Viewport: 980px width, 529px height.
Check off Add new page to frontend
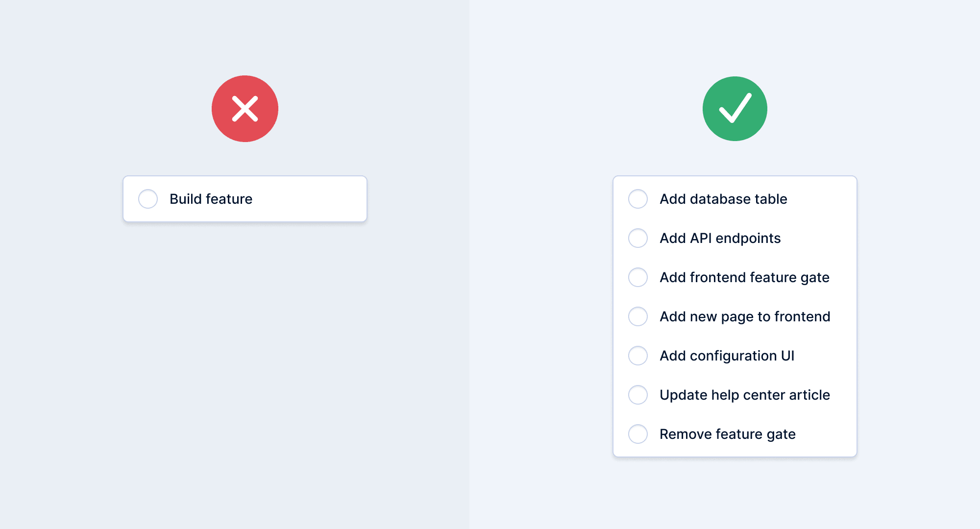(x=638, y=316)
